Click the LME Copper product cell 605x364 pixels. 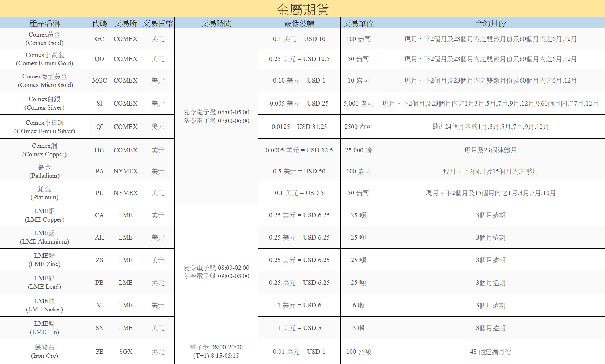(x=45, y=215)
